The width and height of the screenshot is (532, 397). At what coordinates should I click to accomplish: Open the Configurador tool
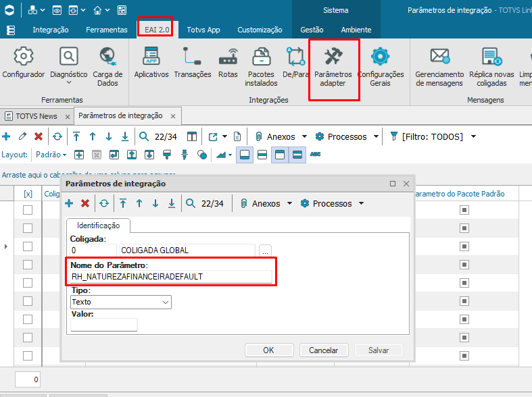pos(24,62)
